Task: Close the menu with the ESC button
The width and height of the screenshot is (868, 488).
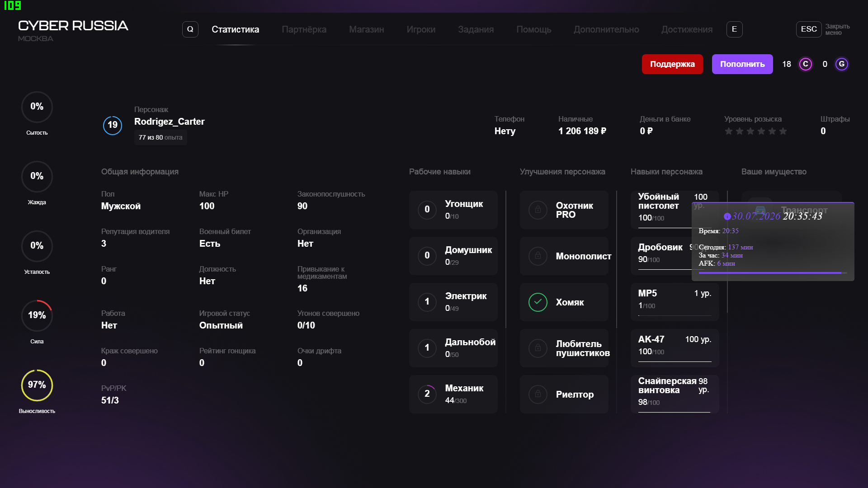Action: click(809, 29)
